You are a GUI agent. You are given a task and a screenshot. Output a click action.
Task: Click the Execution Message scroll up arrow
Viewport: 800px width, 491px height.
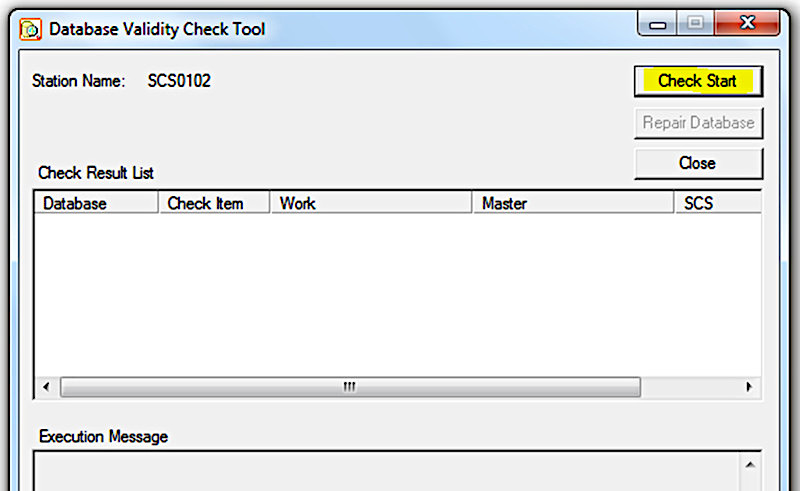tap(750, 465)
